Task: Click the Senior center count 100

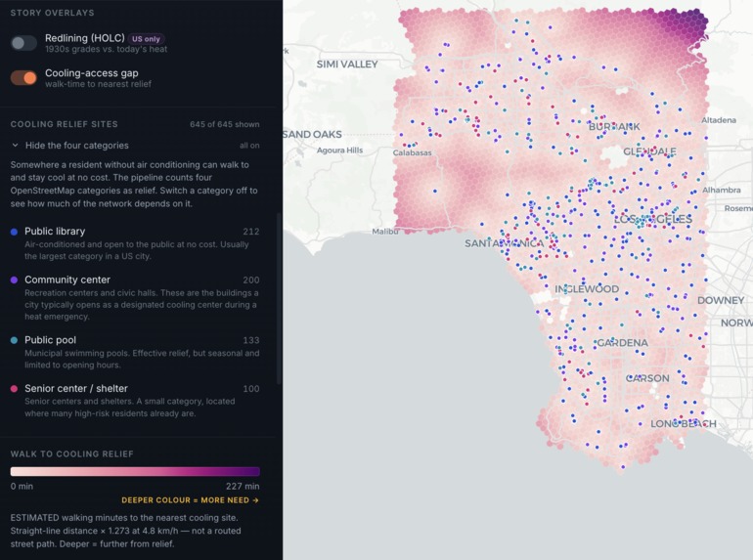Action: (251, 389)
